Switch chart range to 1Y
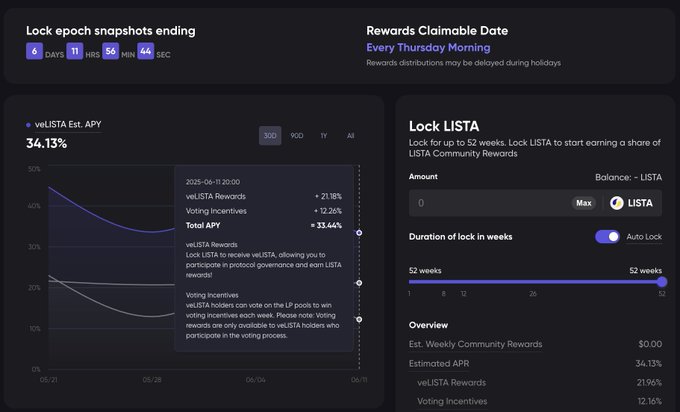This screenshot has height=412, width=680. (324, 136)
